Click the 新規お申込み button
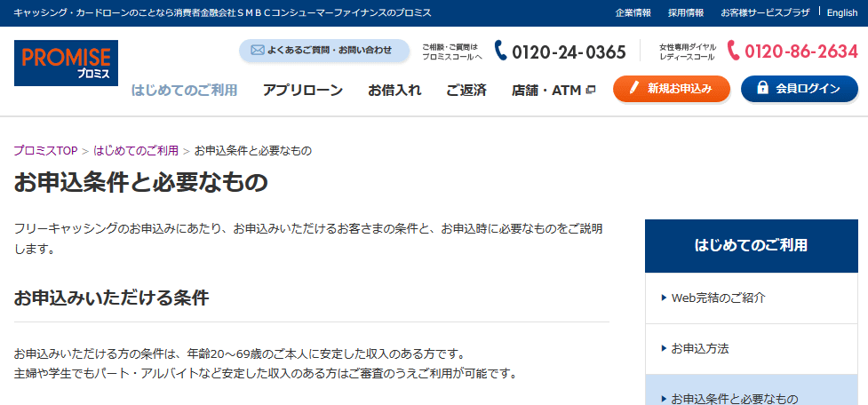The image size is (868, 405). 672,89
